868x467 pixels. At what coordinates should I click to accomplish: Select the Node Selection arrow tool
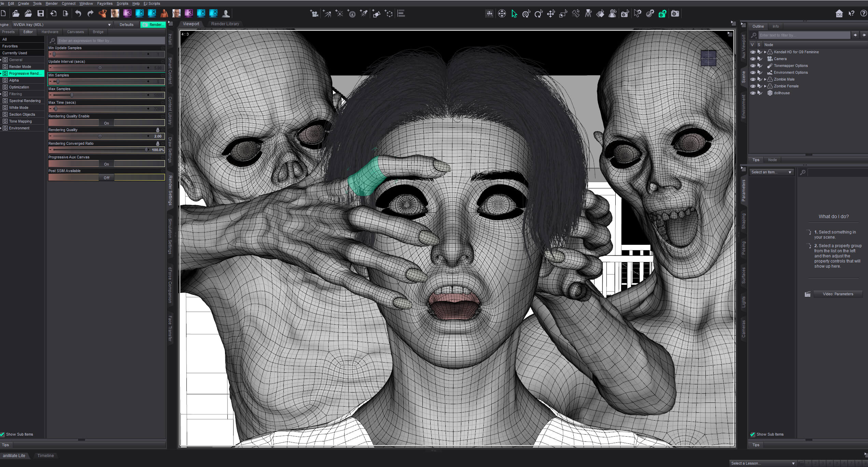click(x=514, y=14)
